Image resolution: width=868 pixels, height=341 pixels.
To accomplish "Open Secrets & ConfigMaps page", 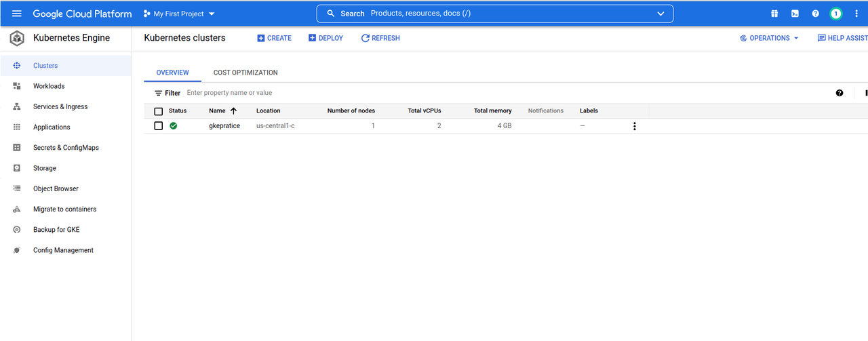I will (x=66, y=147).
